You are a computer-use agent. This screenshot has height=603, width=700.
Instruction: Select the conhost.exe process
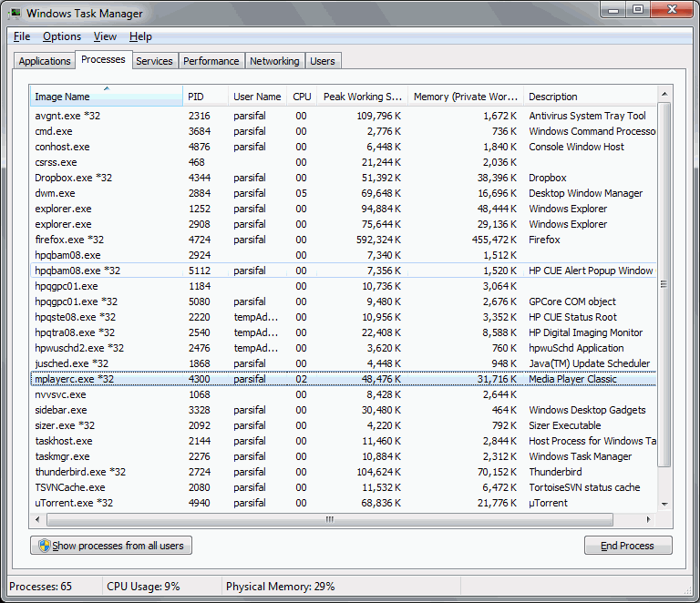tap(344, 147)
